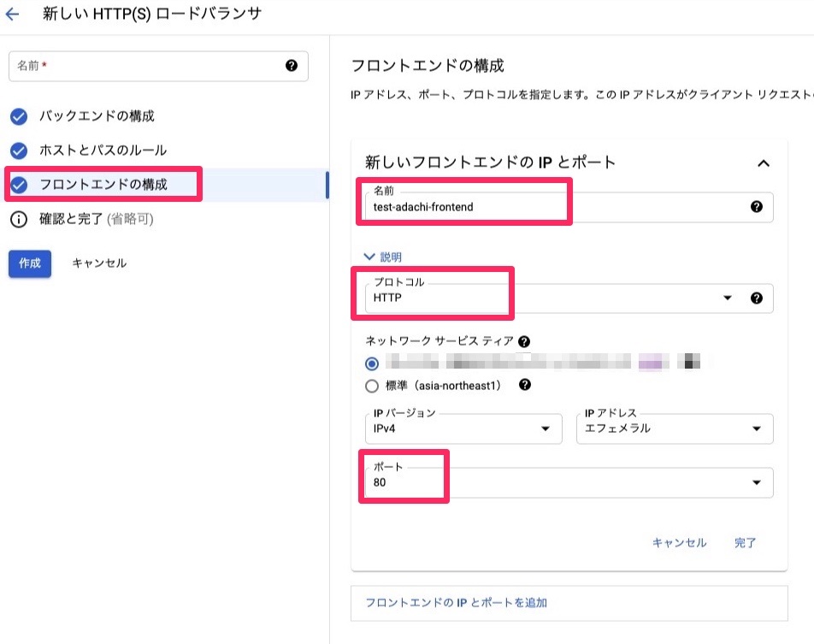Open the IP バージョン dropdown

463,428
